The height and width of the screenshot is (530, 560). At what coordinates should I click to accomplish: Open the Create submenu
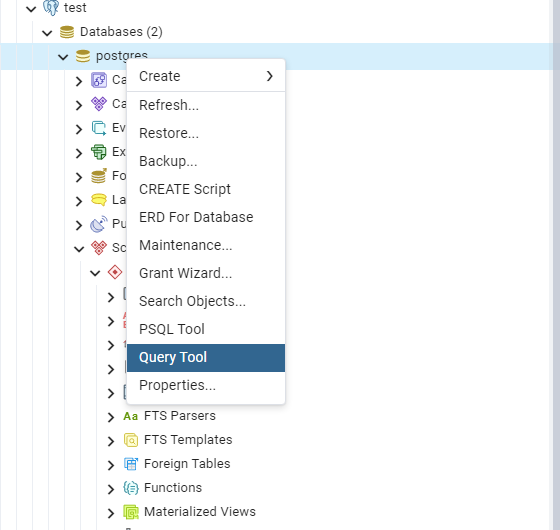click(x=206, y=76)
